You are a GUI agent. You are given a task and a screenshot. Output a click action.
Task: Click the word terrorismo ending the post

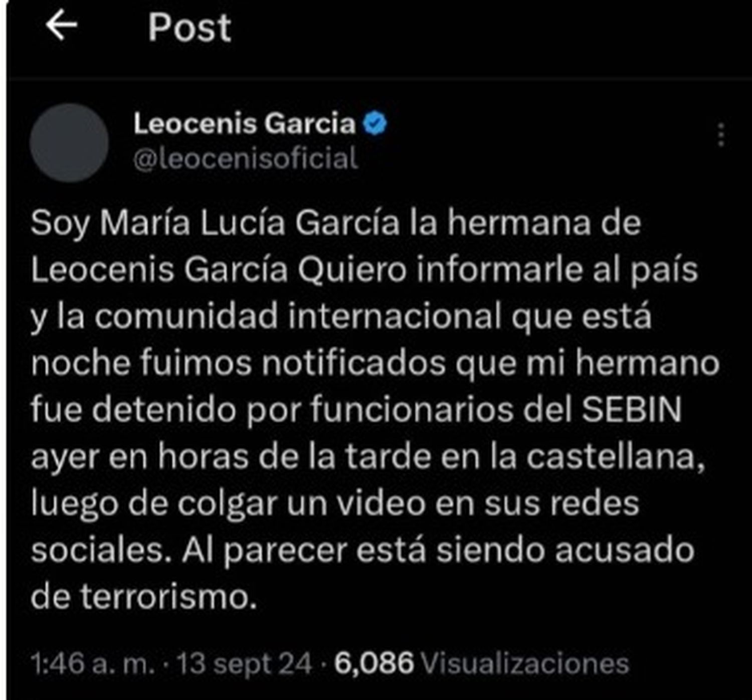169,597
